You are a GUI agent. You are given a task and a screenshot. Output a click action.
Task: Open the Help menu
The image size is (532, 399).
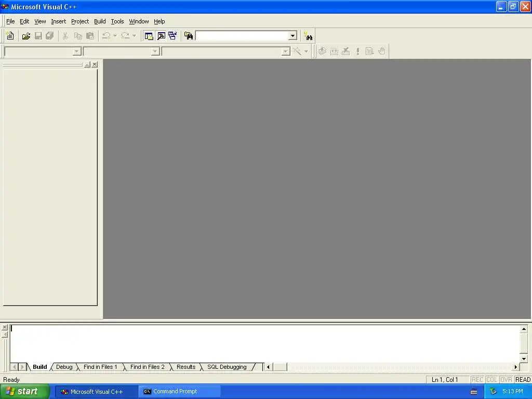click(x=159, y=21)
